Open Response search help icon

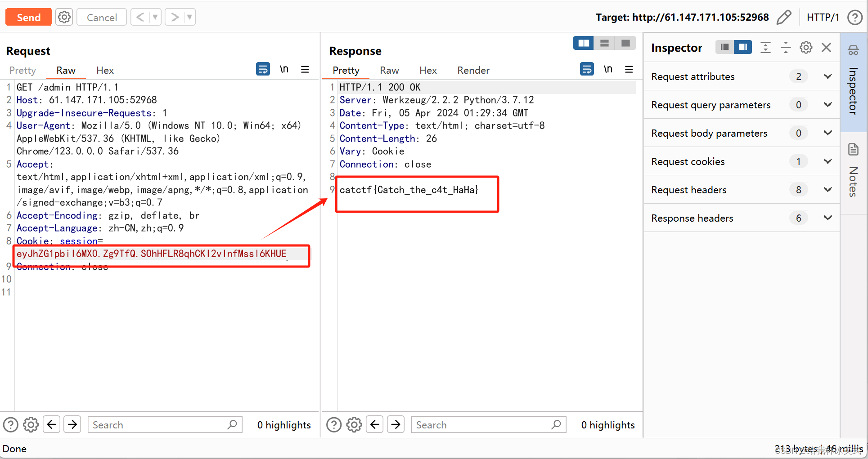pyautogui.click(x=334, y=425)
